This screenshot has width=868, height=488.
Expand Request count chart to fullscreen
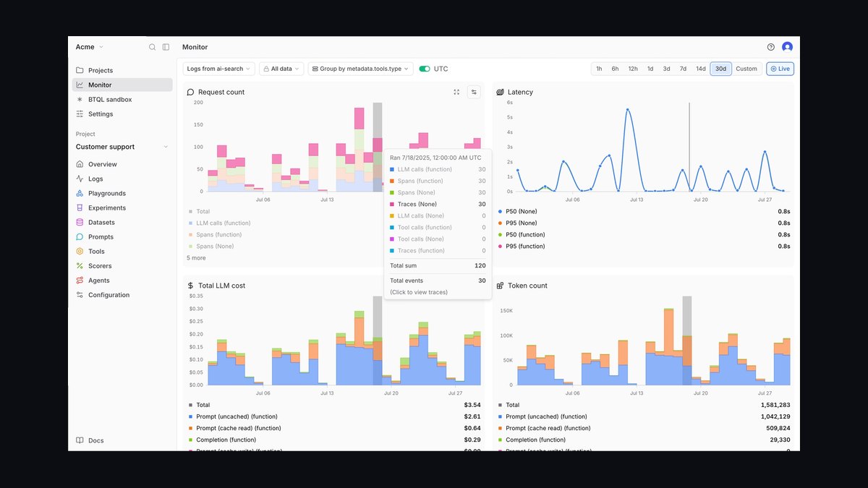pos(456,92)
